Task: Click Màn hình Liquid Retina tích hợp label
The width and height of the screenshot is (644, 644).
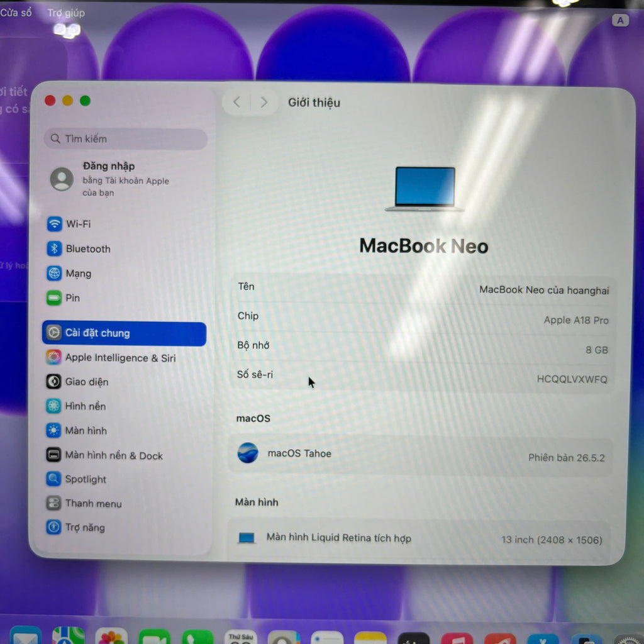Action: coord(339,538)
